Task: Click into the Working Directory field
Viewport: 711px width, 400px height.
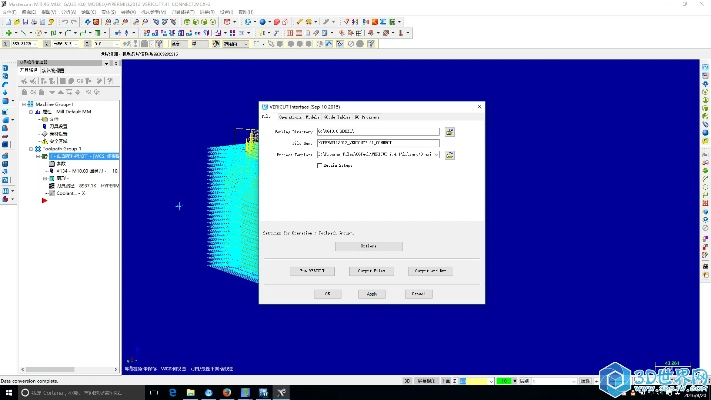Action: click(x=377, y=131)
